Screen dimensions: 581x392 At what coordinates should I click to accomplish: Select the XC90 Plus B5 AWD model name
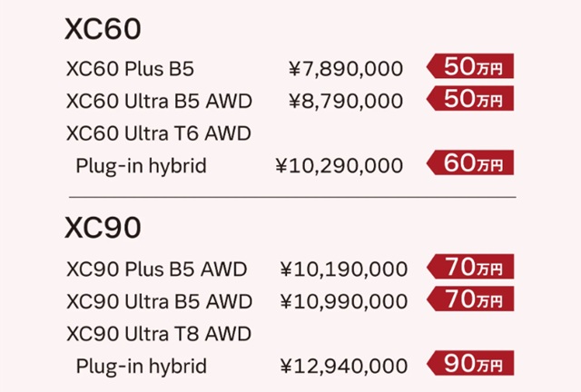(157, 269)
